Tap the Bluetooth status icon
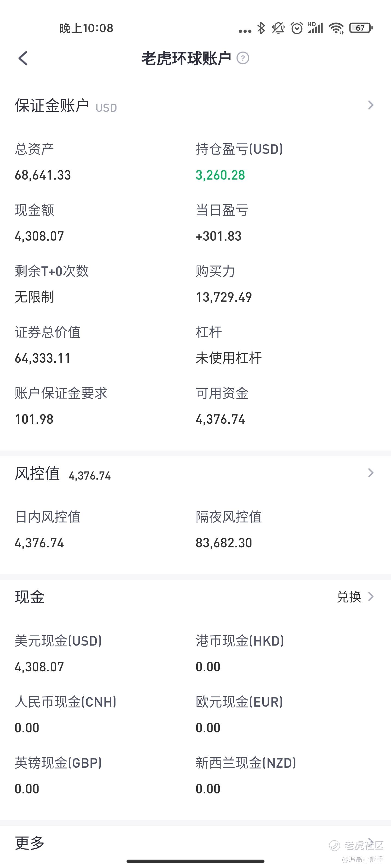The width and height of the screenshot is (391, 868). pos(261,28)
